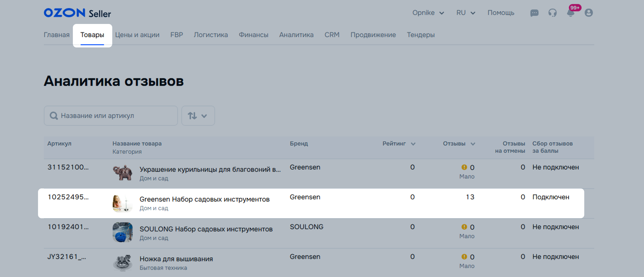Go to the Продвижение tab

(373, 35)
